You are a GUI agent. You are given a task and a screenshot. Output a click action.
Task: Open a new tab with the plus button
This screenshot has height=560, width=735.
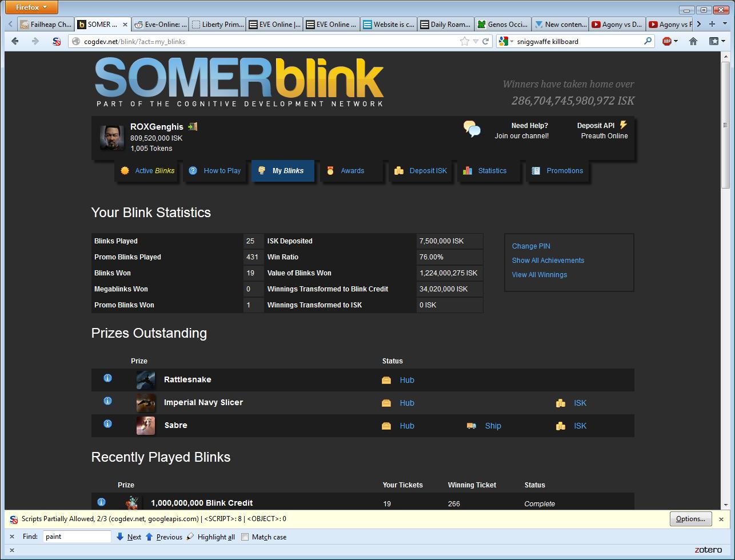tap(712, 24)
